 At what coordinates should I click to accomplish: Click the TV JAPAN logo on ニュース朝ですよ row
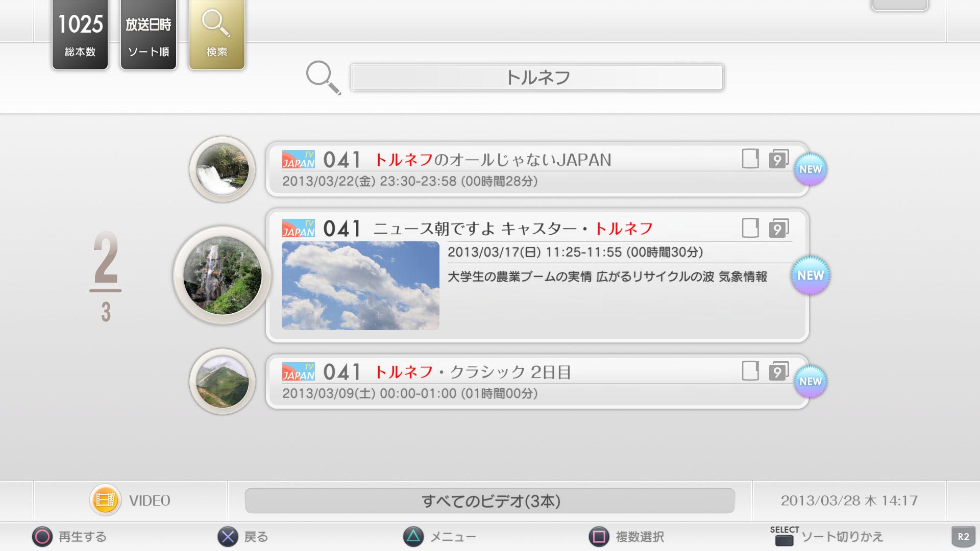(299, 228)
